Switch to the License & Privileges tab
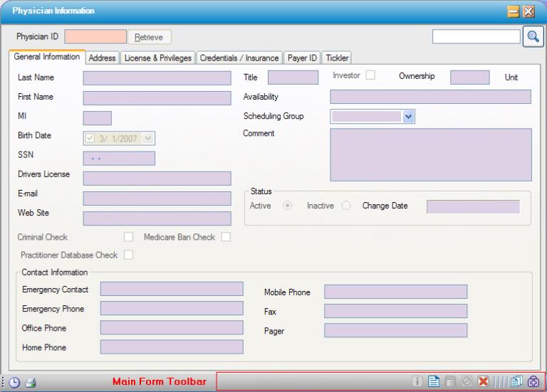The height and width of the screenshot is (392, 547). tap(157, 58)
